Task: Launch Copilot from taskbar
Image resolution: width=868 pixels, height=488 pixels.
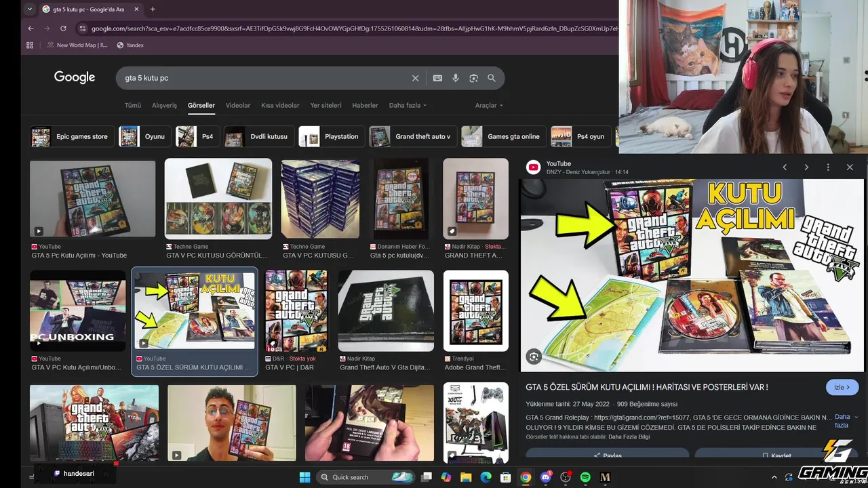Action: point(446,477)
